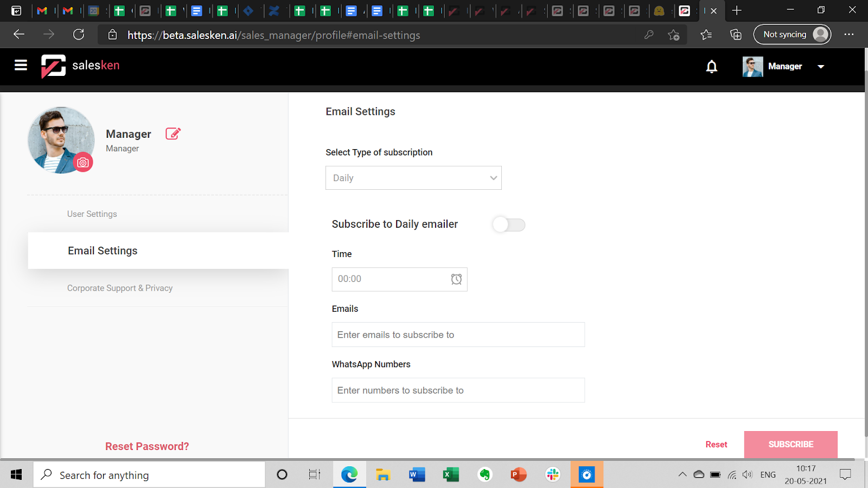Open volume control in system tray

(x=748, y=475)
